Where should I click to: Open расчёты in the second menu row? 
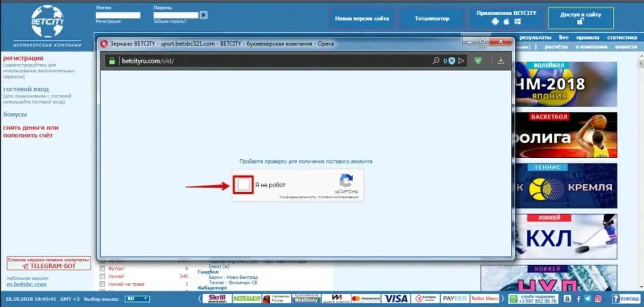pyautogui.click(x=556, y=47)
